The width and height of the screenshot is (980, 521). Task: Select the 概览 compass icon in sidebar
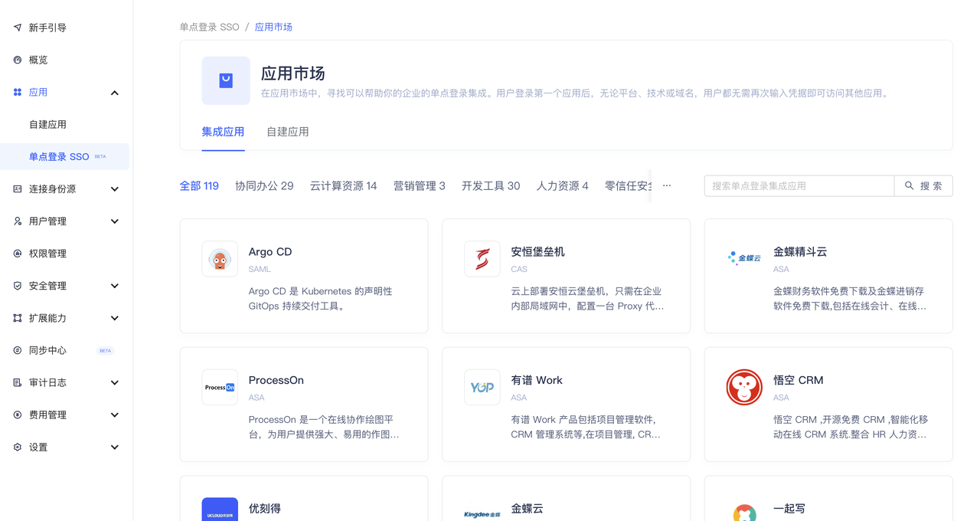(x=17, y=59)
